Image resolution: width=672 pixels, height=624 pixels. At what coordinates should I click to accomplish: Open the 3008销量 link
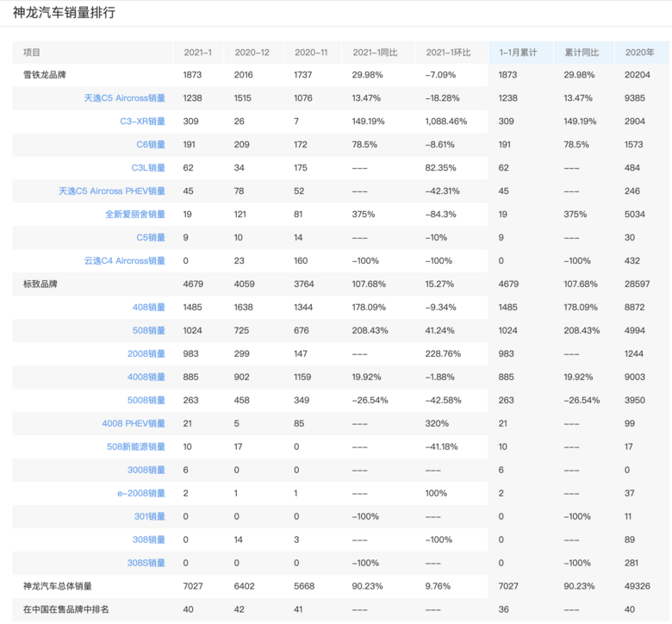[x=146, y=470]
